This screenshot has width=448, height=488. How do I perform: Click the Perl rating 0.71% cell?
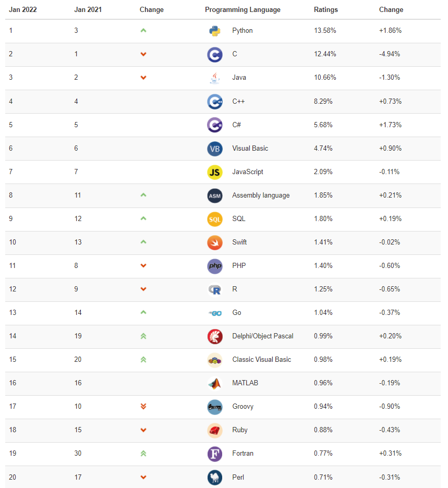pos(323,477)
